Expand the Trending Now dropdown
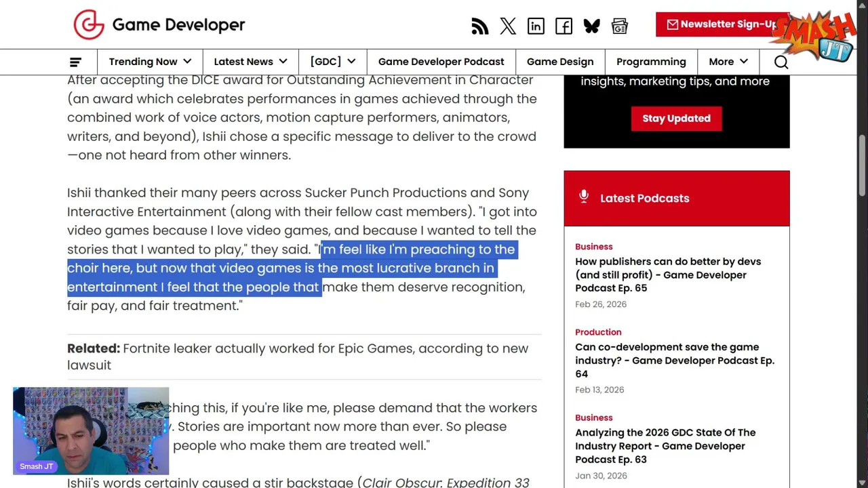 tap(150, 62)
